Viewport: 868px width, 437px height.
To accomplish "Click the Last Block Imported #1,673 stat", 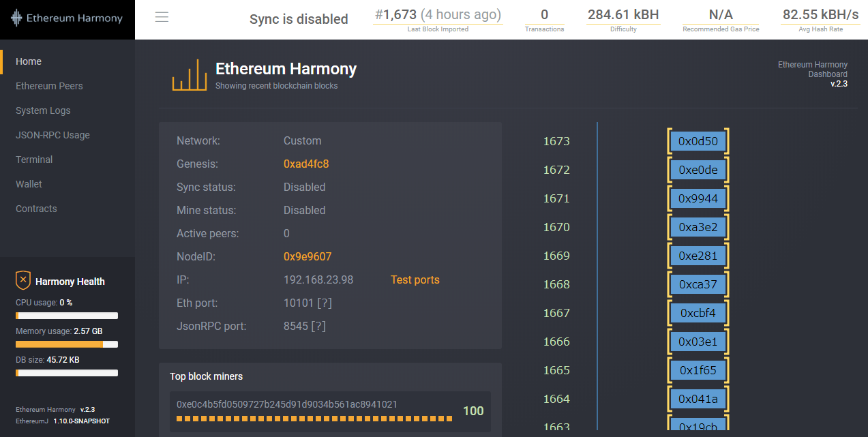I will click(x=438, y=18).
